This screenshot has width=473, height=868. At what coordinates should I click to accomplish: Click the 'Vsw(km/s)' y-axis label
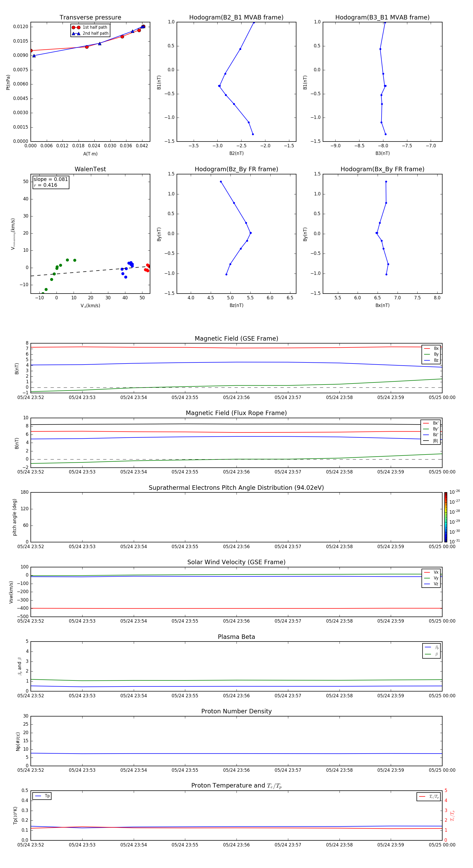[11, 592]
